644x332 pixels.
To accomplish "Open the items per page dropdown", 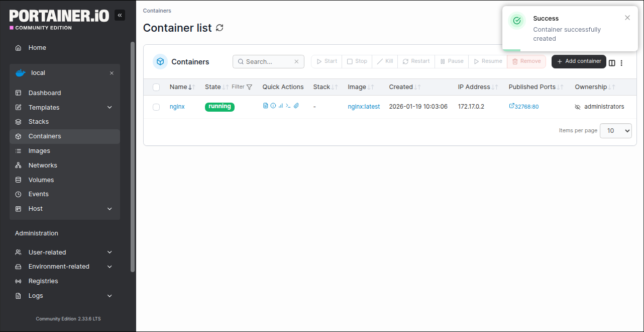I will [615, 131].
